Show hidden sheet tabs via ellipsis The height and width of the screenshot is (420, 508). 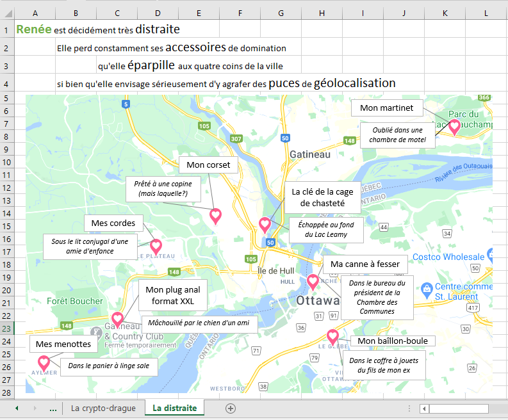coord(53,408)
